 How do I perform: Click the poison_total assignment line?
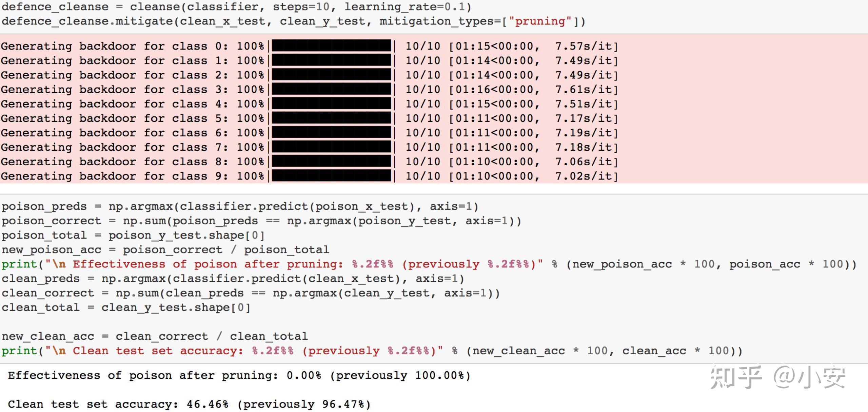click(133, 235)
